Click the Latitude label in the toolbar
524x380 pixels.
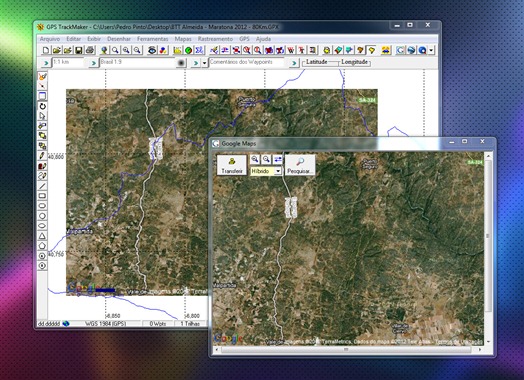316,62
